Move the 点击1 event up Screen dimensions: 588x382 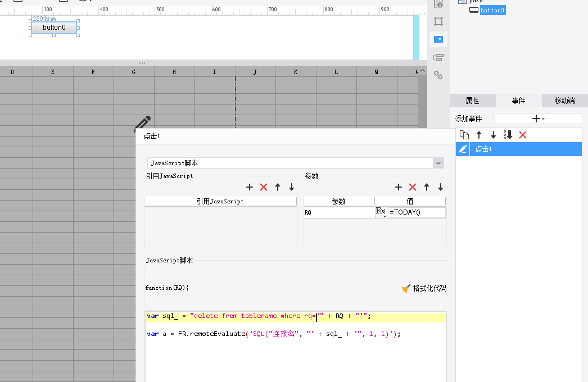(479, 135)
